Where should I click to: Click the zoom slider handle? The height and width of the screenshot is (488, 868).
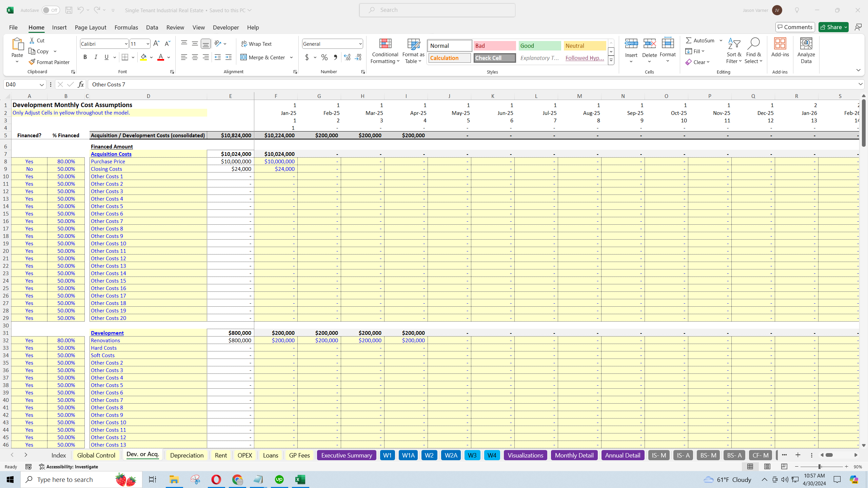[820, 467]
